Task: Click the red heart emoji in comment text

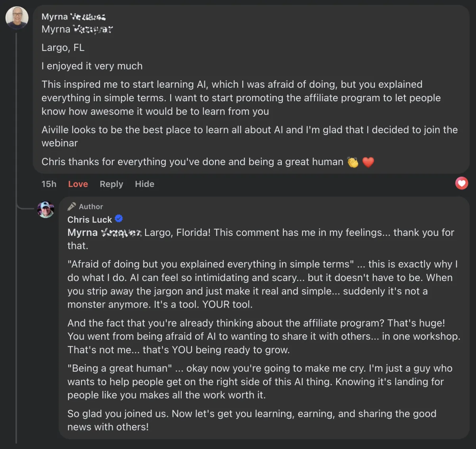Action: (368, 162)
